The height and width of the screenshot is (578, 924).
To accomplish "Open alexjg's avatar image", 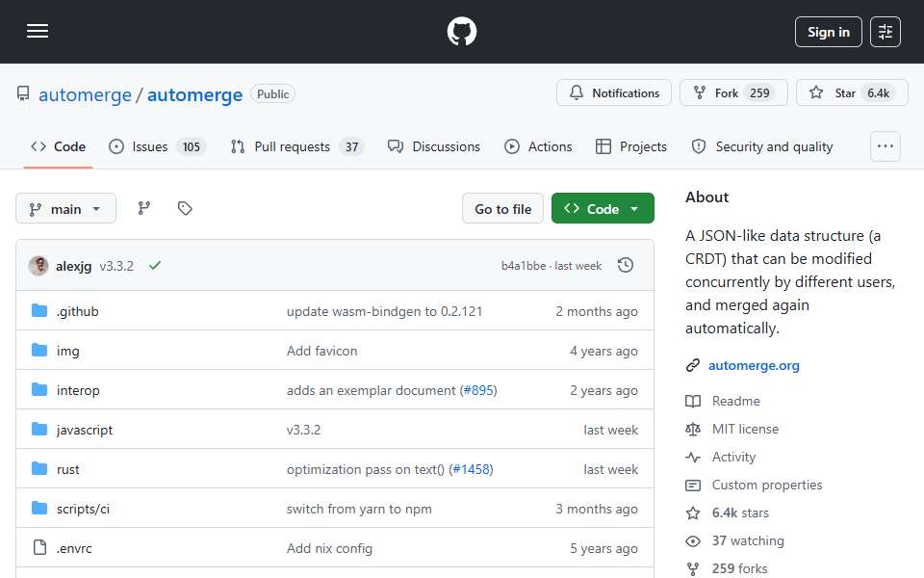I will (38, 266).
